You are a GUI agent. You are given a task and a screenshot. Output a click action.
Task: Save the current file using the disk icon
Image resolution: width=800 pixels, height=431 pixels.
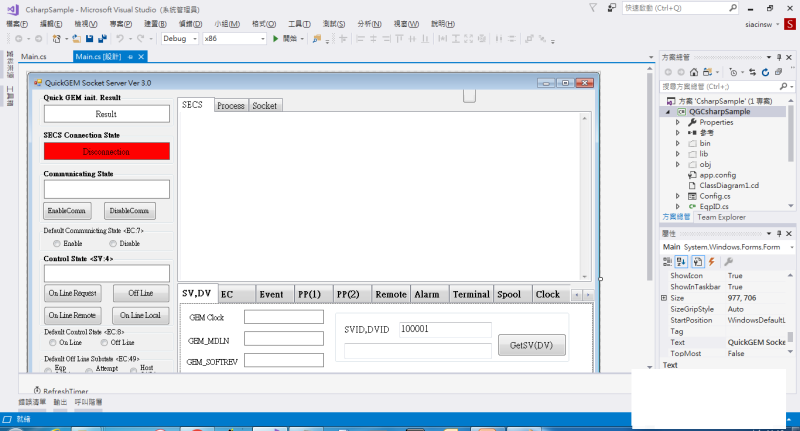(x=90, y=38)
